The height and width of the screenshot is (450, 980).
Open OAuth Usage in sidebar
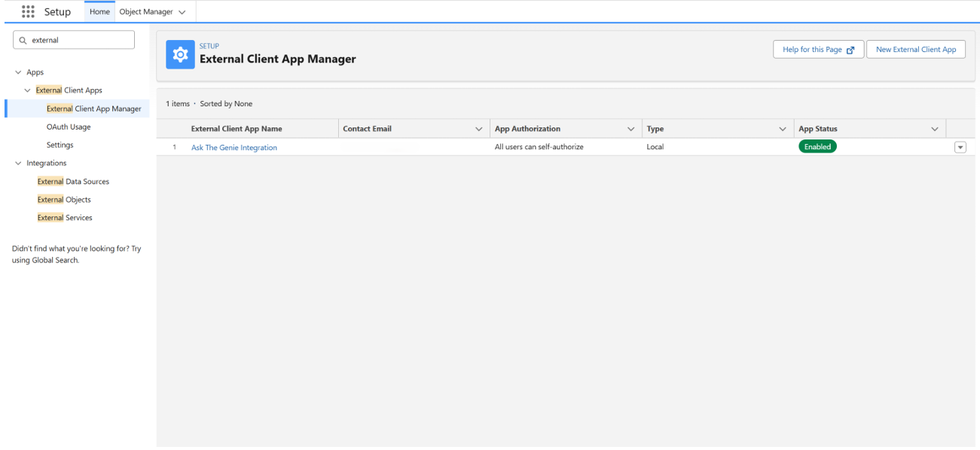point(69,127)
